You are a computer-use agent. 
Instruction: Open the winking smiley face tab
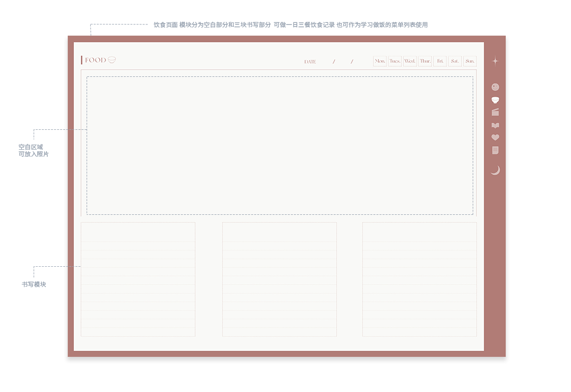pyautogui.click(x=495, y=87)
